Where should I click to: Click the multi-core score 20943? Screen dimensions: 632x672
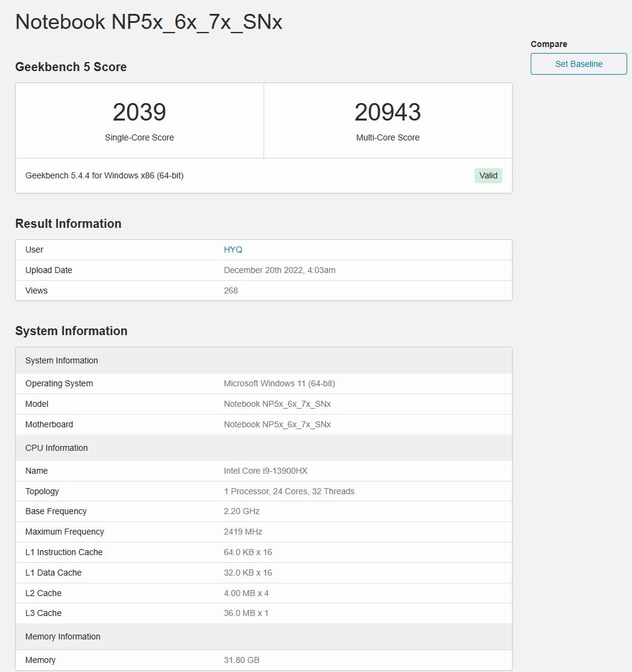(387, 112)
